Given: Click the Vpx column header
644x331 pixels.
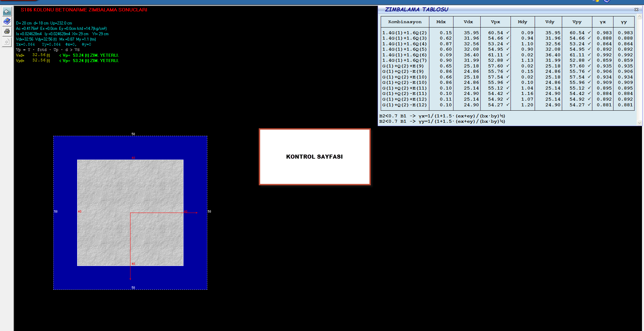Looking at the screenshot, I should pos(495,22).
